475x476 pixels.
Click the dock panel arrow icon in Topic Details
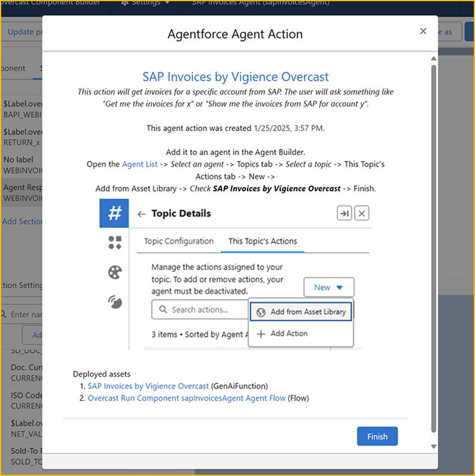click(x=344, y=214)
